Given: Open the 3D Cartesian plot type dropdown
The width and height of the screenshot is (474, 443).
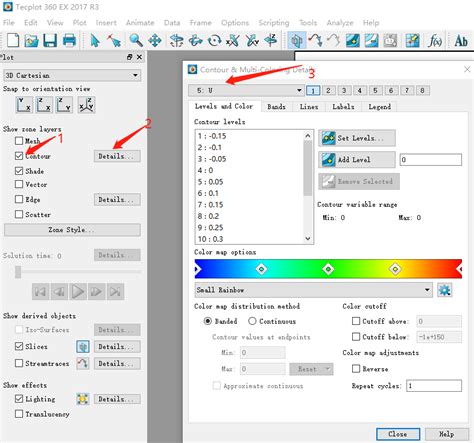Looking at the screenshot, I should pos(72,75).
